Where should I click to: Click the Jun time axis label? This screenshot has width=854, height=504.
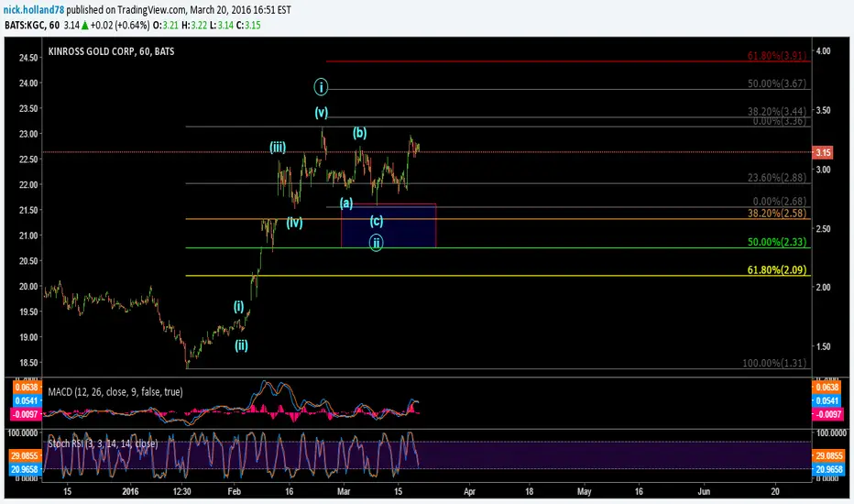click(x=705, y=491)
